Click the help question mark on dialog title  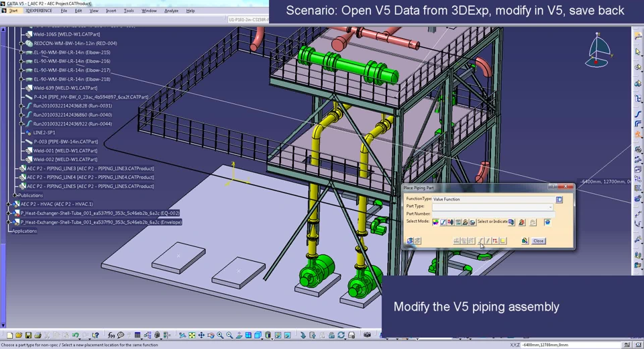coord(553,187)
